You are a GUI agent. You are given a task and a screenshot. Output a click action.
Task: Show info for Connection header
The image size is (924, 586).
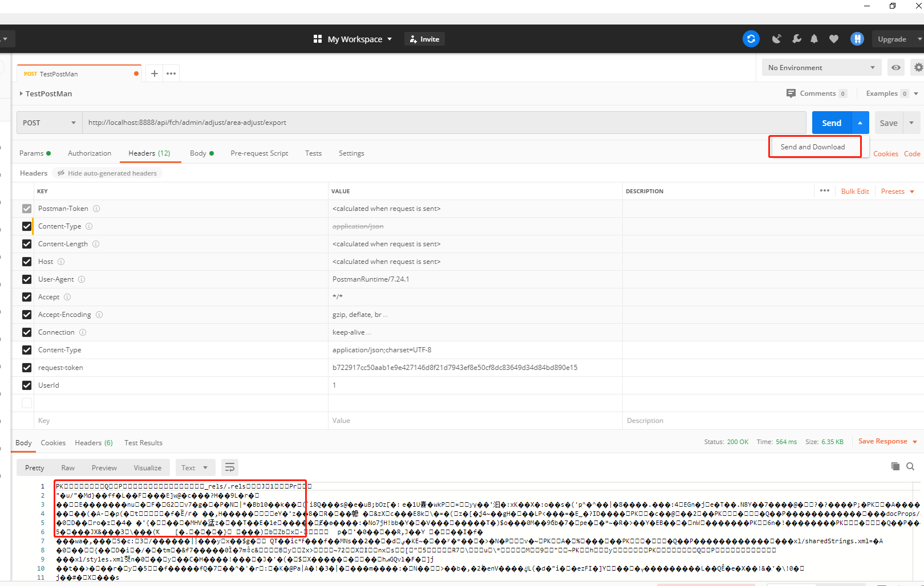pos(83,332)
